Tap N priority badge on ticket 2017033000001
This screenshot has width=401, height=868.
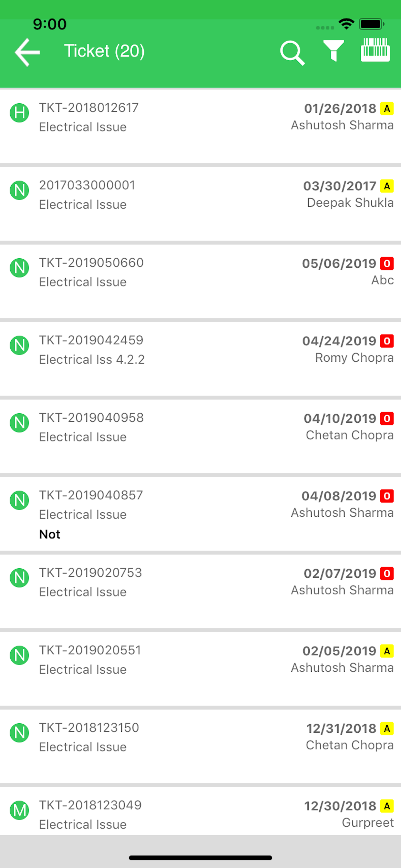(19, 191)
